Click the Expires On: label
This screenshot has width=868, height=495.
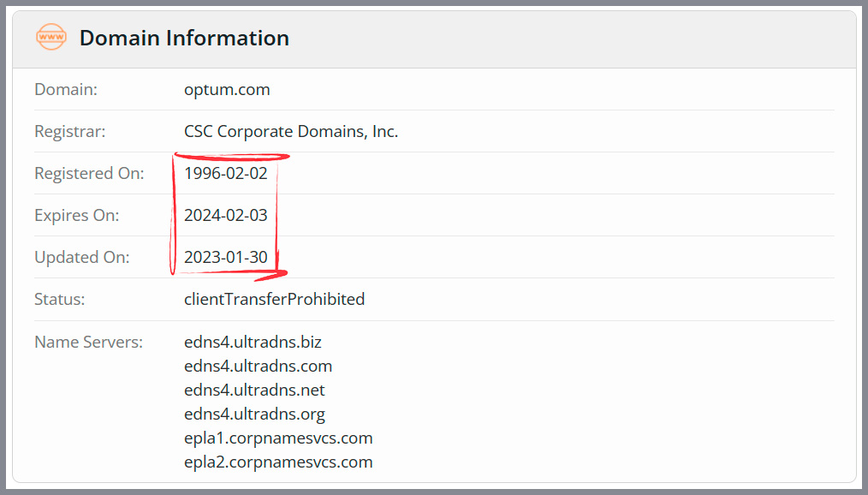pos(77,216)
